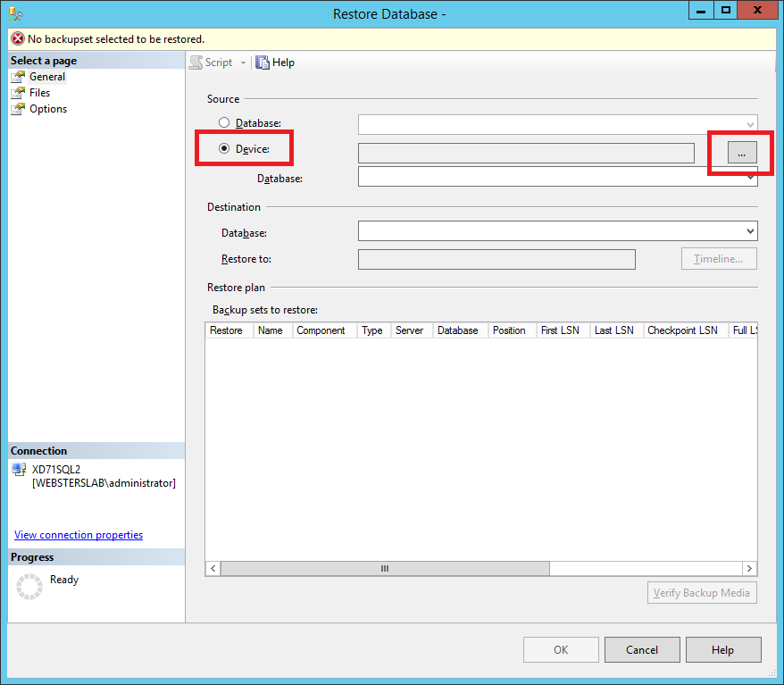The height and width of the screenshot is (685, 784).
Task: Click the Help icon in toolbar
Action: tap(263, 63)
